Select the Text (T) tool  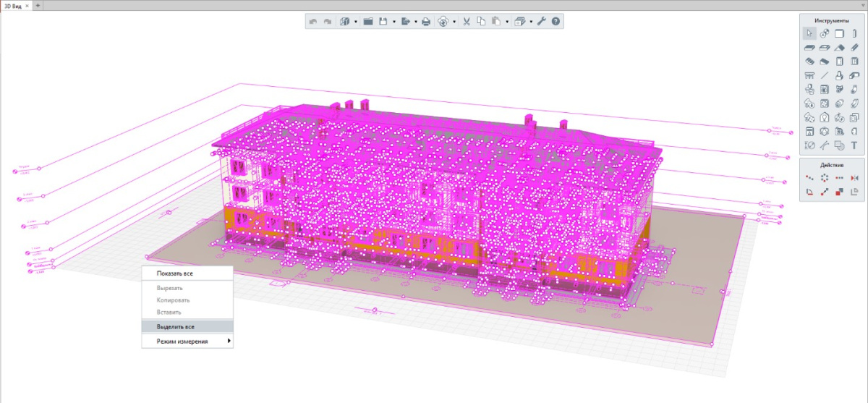pos(854,145)
